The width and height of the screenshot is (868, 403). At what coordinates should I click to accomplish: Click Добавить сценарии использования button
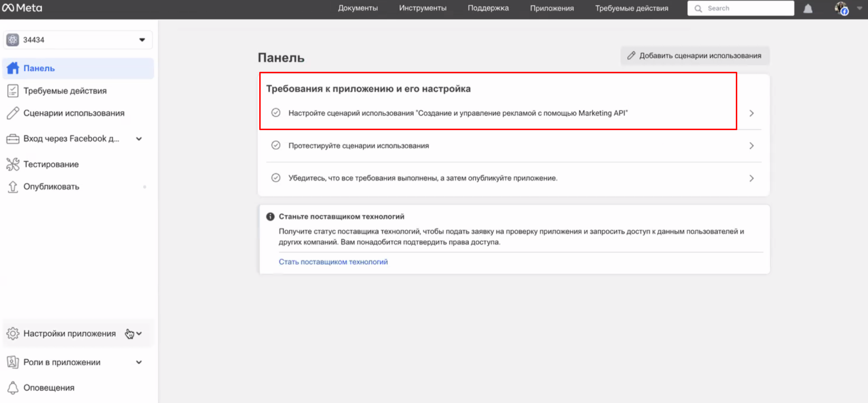[x=695, y=55]
